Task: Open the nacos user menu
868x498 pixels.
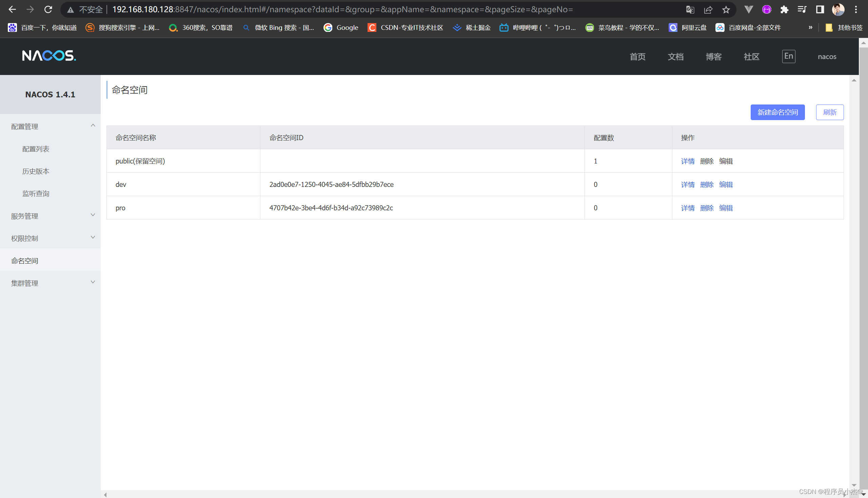Action: point(827,57)
